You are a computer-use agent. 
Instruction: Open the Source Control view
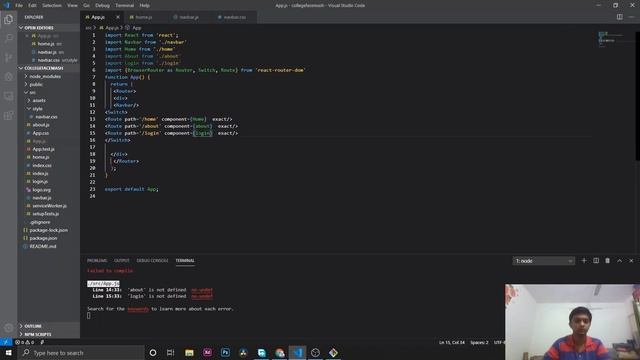point(9,58)
